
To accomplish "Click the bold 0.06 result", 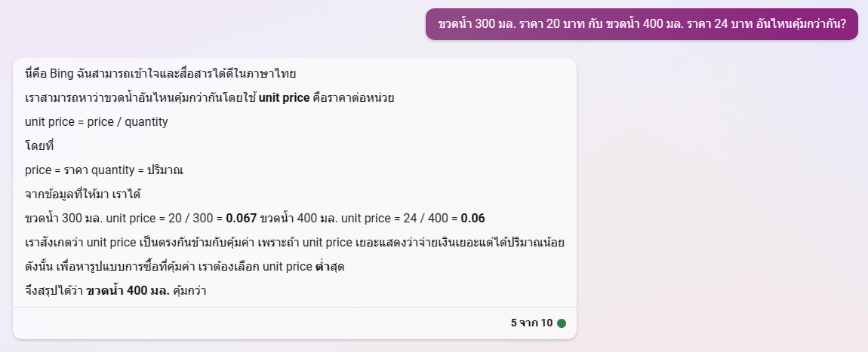I will coord(472,219).
